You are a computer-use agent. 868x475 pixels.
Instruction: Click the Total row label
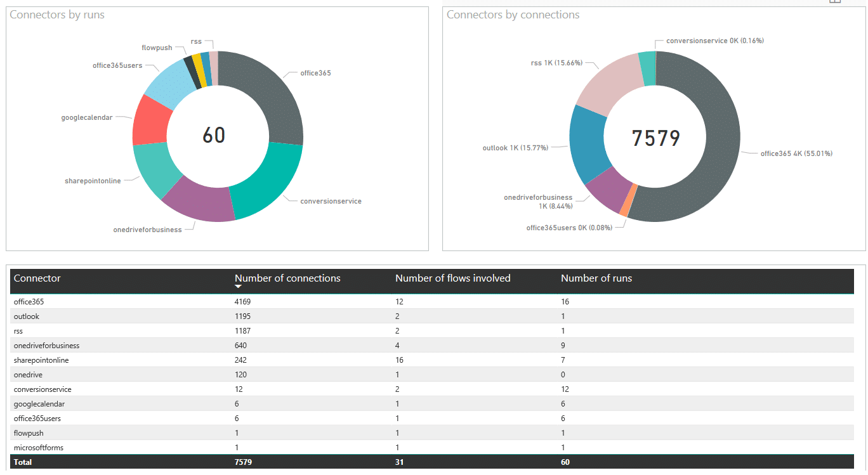pos(23,462)
